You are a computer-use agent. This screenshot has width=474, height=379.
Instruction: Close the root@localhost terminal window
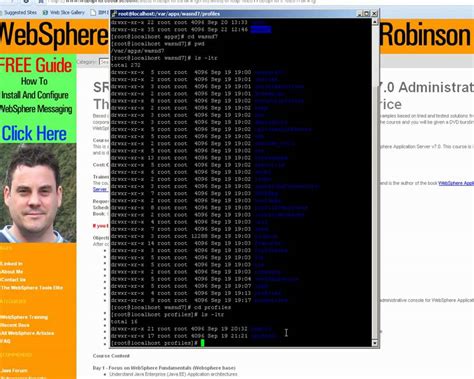tap(374, 14)
